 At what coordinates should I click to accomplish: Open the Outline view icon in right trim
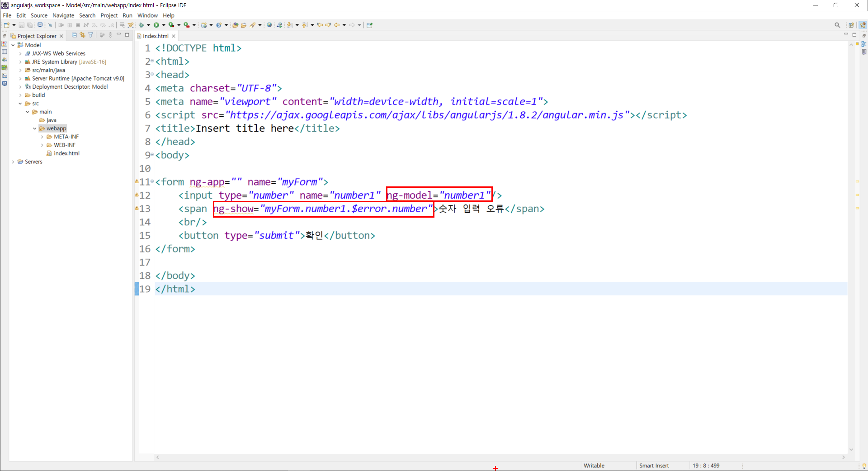click(864, 44)
